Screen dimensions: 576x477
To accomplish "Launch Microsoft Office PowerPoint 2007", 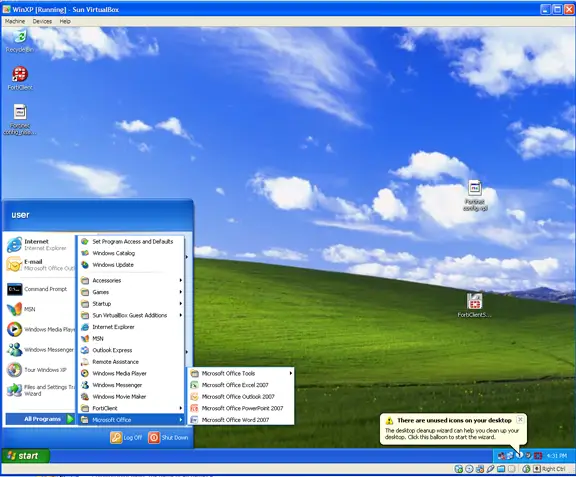I will (x=241, y=408).
